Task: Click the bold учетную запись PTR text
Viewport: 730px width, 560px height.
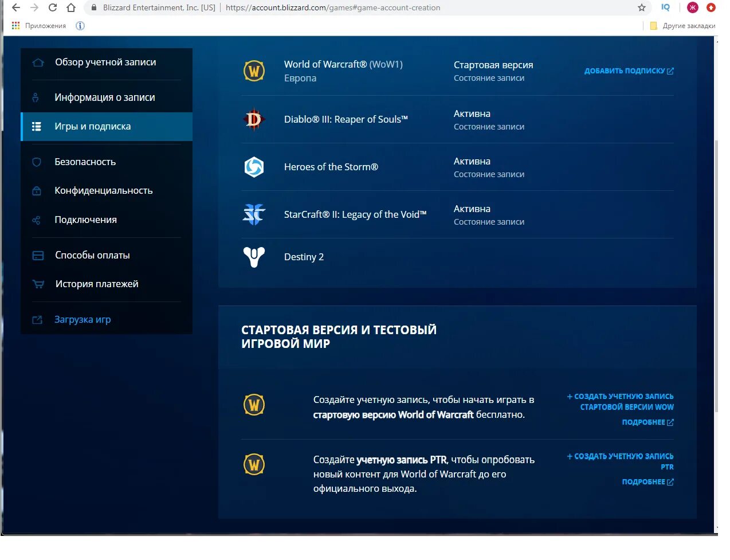Action: [x=401, y=460]
